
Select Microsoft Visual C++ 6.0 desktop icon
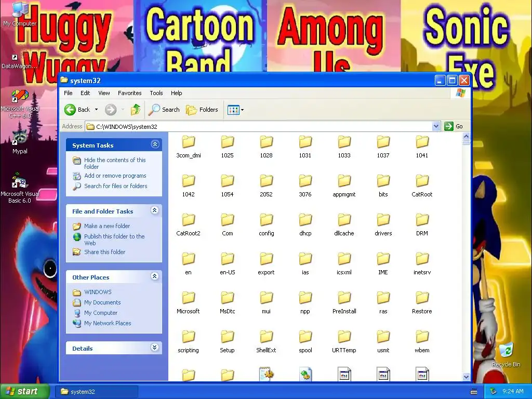(x=20, y=104)
